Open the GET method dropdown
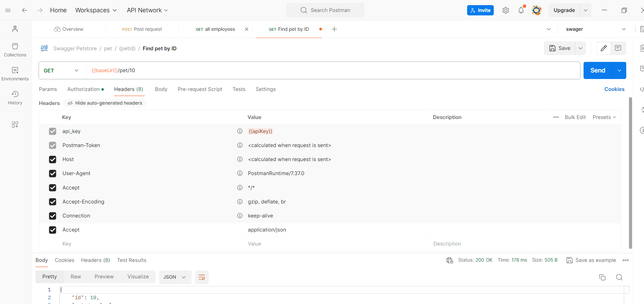Image resolution: width=644 pixels, height=304 pixels. [x=61, y=70]
